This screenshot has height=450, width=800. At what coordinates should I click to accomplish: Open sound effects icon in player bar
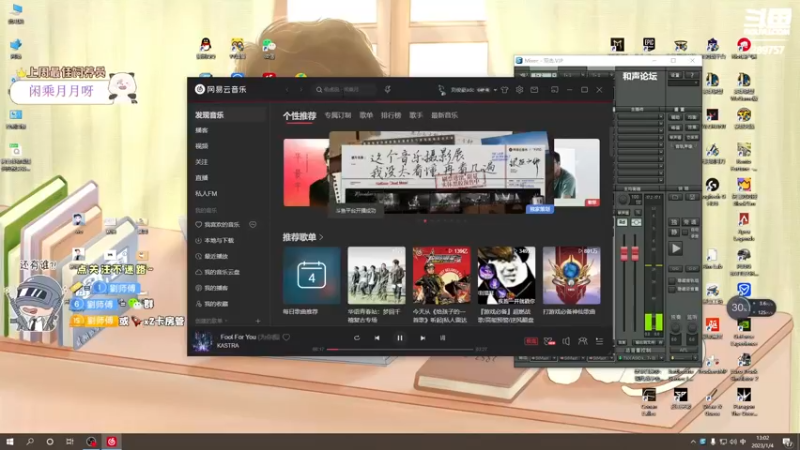[549, 341]
